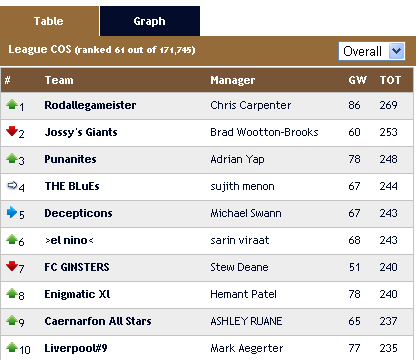Click the dropdown arrow button next to Overall
Image resolution: width=419 pixels, height=360 pixels.
[396, 51]
